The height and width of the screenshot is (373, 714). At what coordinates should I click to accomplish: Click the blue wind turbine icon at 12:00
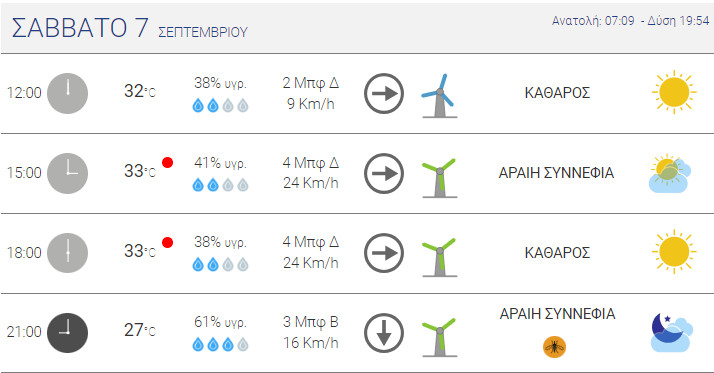(439, 96)
